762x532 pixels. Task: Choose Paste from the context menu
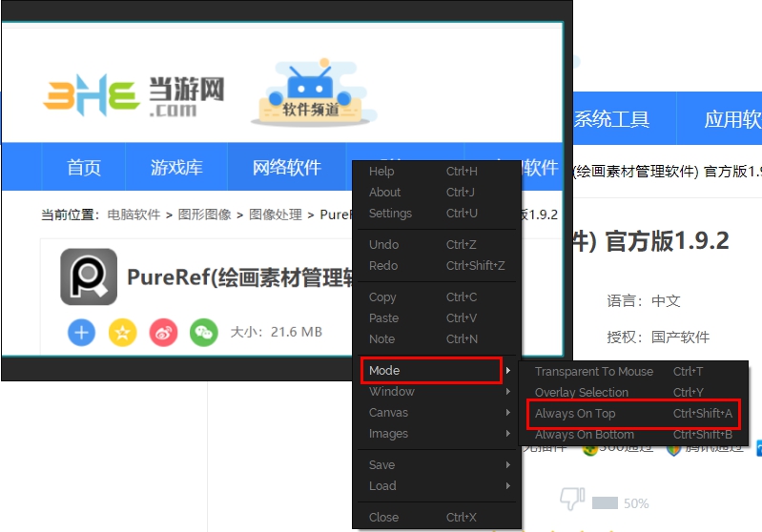pos(437,317)
